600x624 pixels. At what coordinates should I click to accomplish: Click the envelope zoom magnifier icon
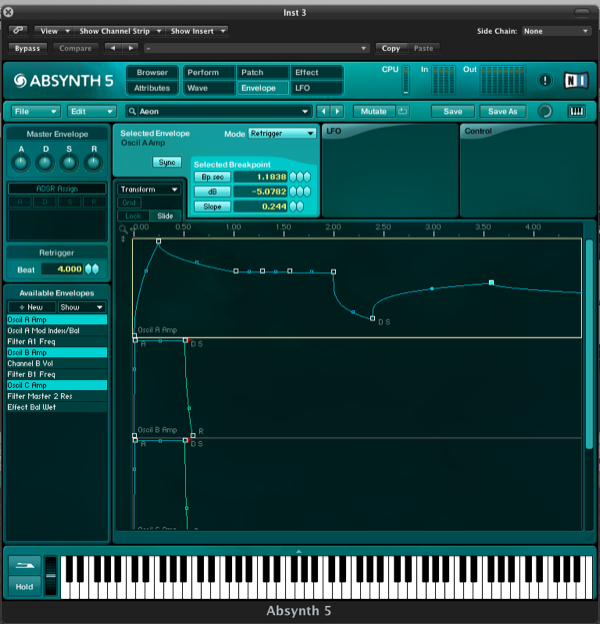pos(123,229)
